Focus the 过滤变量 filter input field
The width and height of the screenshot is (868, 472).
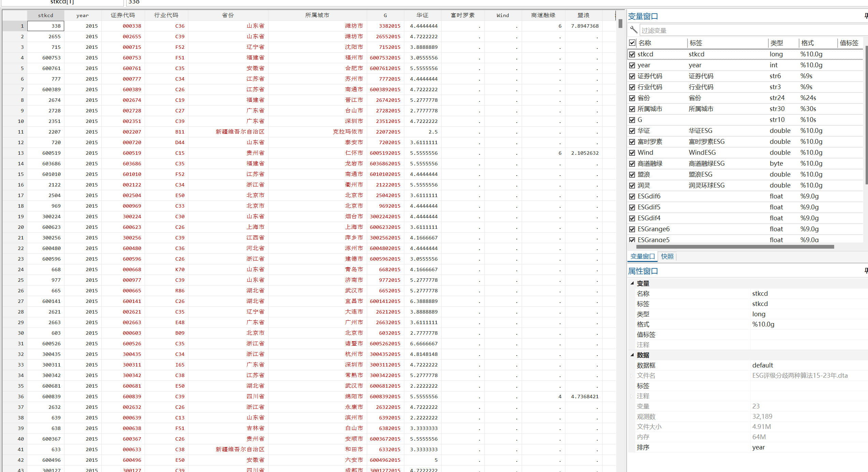pyautogui.click(x=751, y=30)
